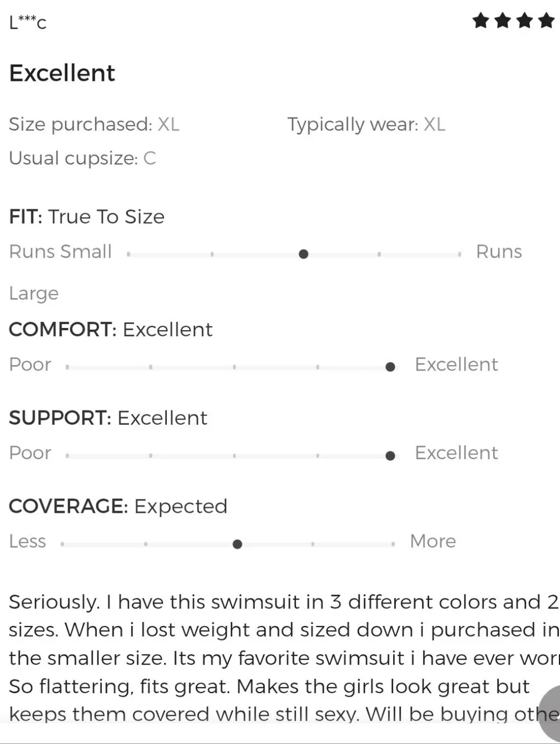Click the Size purchased: XL detail
Screen dimensions: 560x744
coord(94,124)
